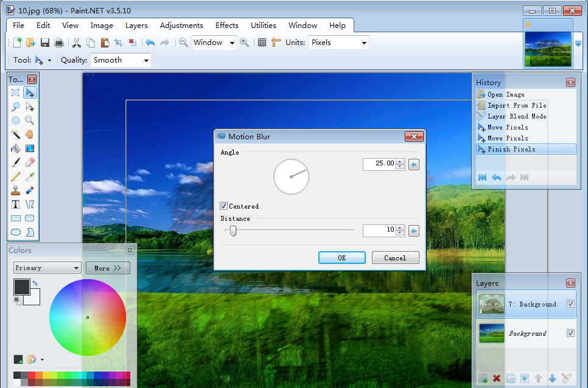Click the Distance slider track

[292, 230]
